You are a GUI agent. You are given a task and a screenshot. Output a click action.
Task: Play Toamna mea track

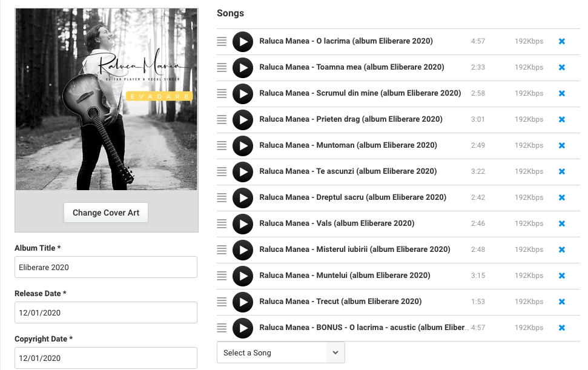pos(243,68)
